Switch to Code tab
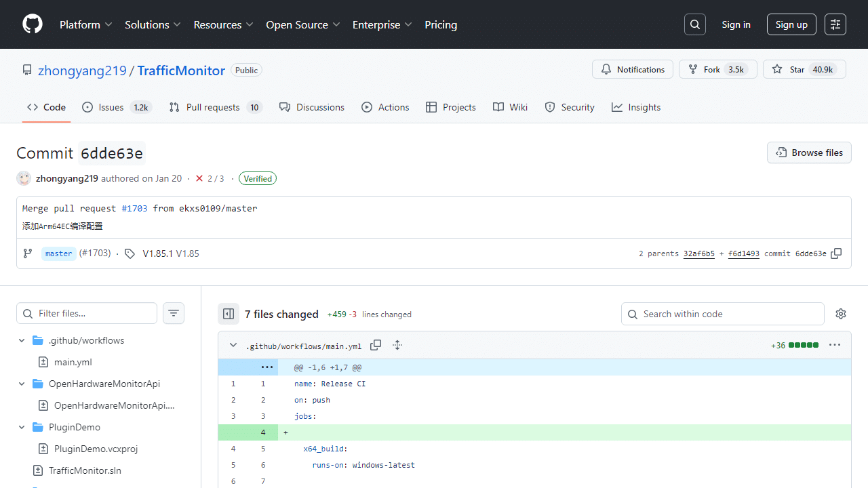This screenshot has height=488, width=868. pos(46,107)
